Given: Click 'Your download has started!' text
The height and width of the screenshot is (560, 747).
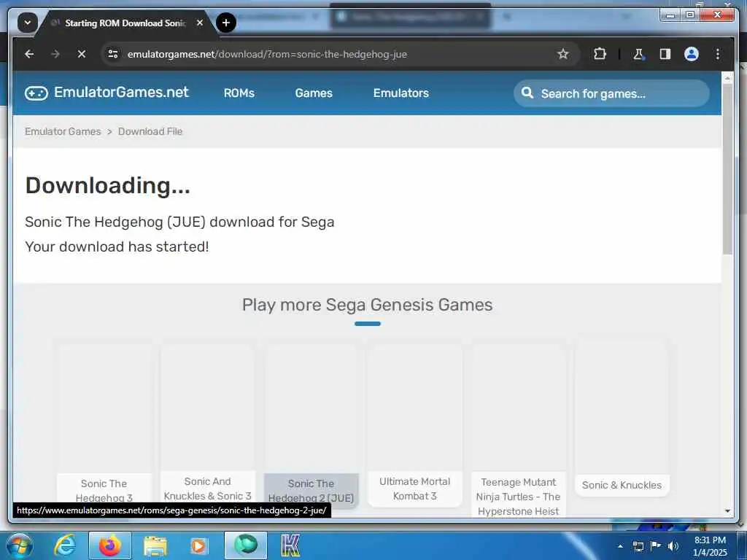Looking at the screenshot, I should tap(117, 246).
